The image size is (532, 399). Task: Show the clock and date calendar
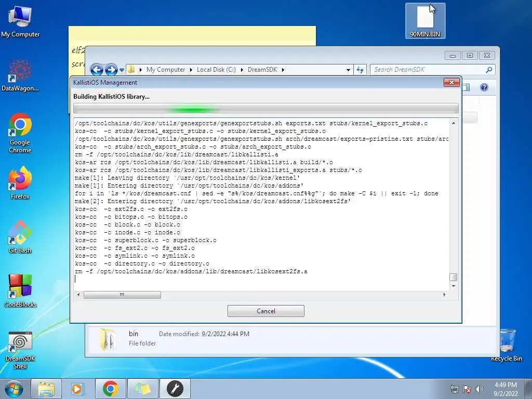pyautogui.click(x=506, y=389)
